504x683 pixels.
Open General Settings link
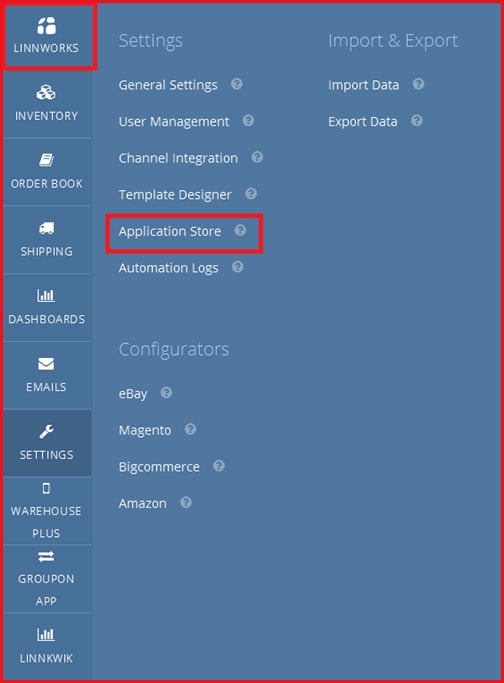pos(168,85)
